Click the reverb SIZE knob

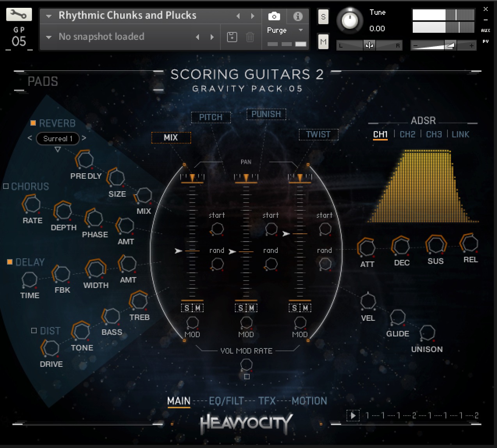tap(116, 178)
